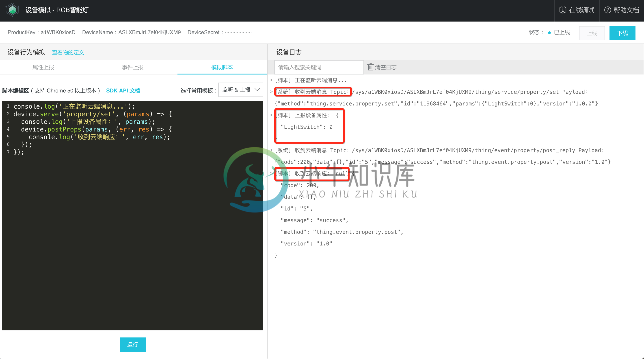Click the question mark help icon

coord(607,10)
